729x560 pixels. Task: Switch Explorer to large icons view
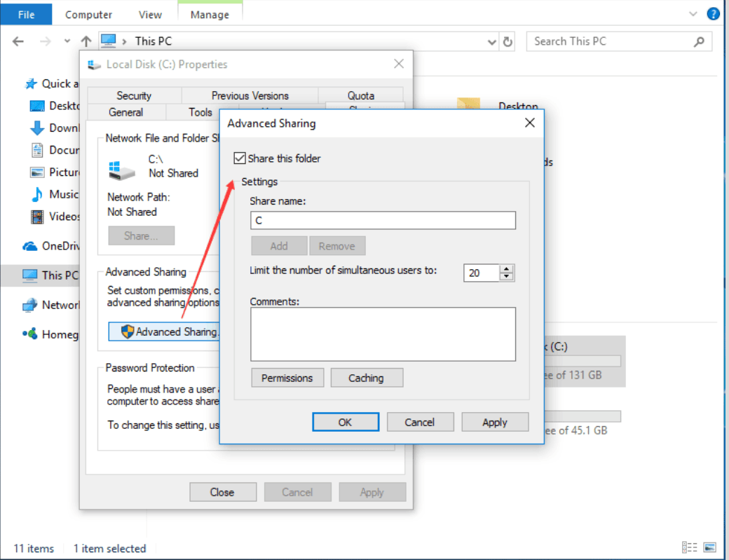pyautogui.click(x=709, y=547)
